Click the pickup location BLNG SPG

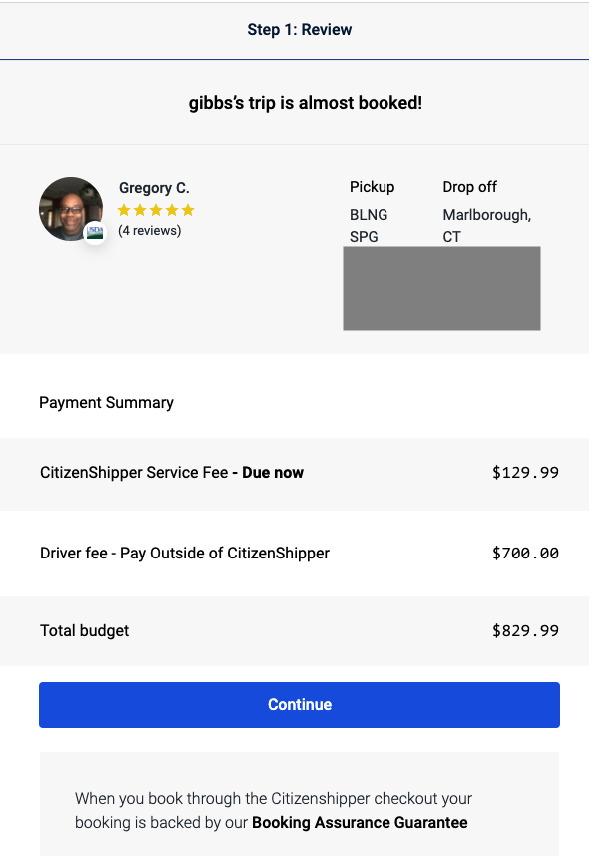point(368,225)
